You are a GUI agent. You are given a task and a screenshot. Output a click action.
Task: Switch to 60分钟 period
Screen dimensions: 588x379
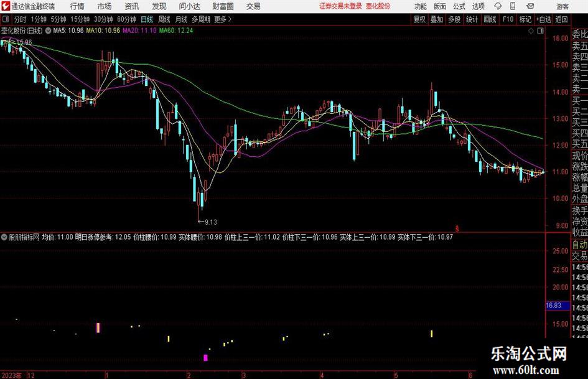(126, 19)
